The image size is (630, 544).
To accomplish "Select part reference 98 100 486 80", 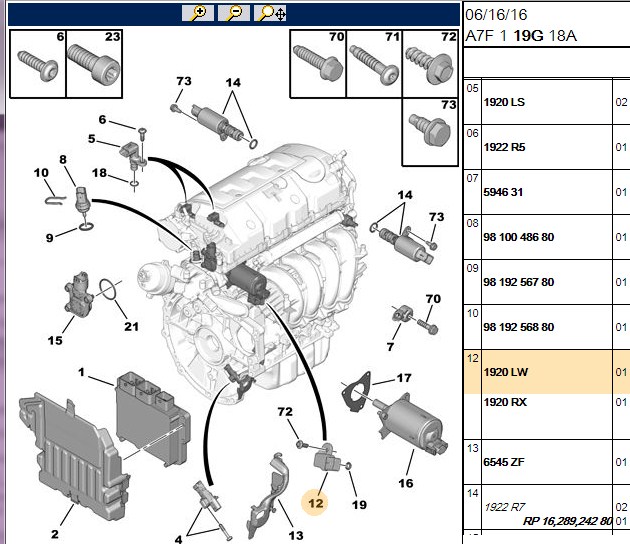I will click(519, 237).
